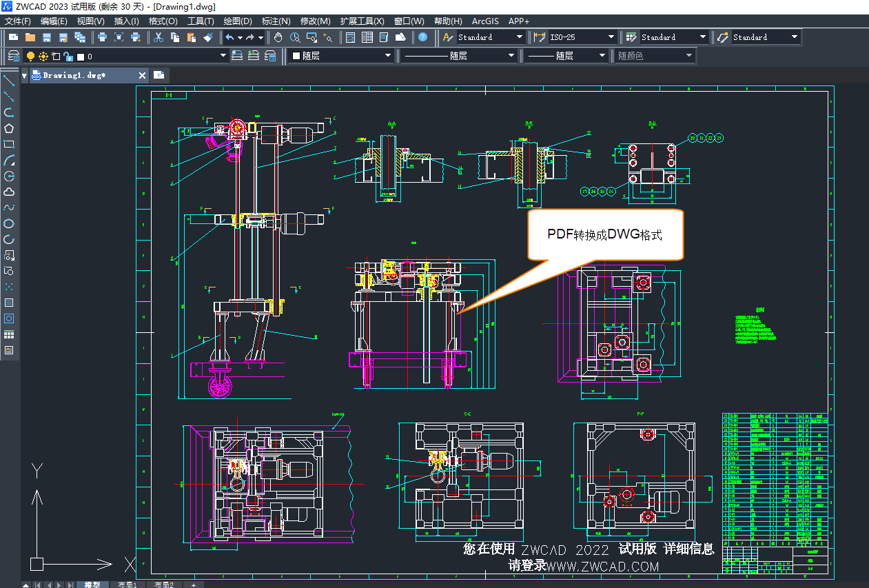869x588 pixels.
Task: Choose the Revision Cloud tool
Action: point(9,192)
